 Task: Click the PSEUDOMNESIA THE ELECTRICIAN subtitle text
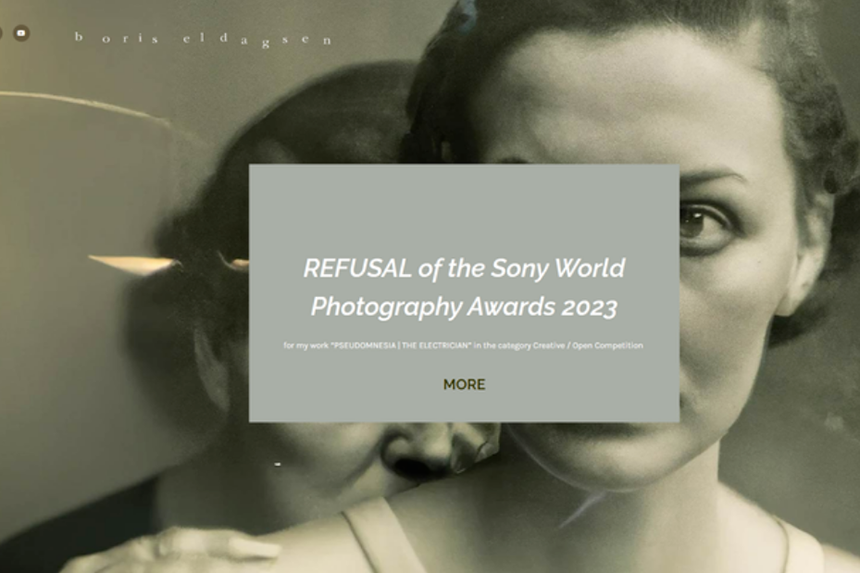401,345
